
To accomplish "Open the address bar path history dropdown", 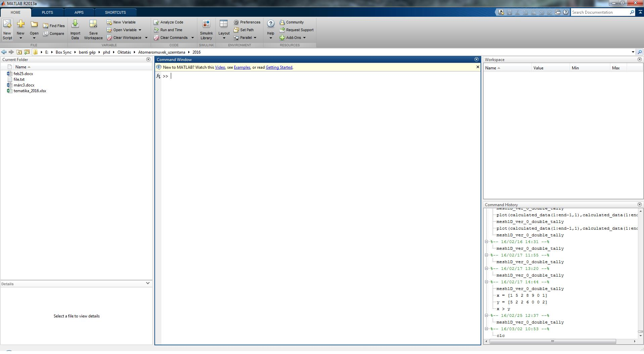I will tap(633, 52).
